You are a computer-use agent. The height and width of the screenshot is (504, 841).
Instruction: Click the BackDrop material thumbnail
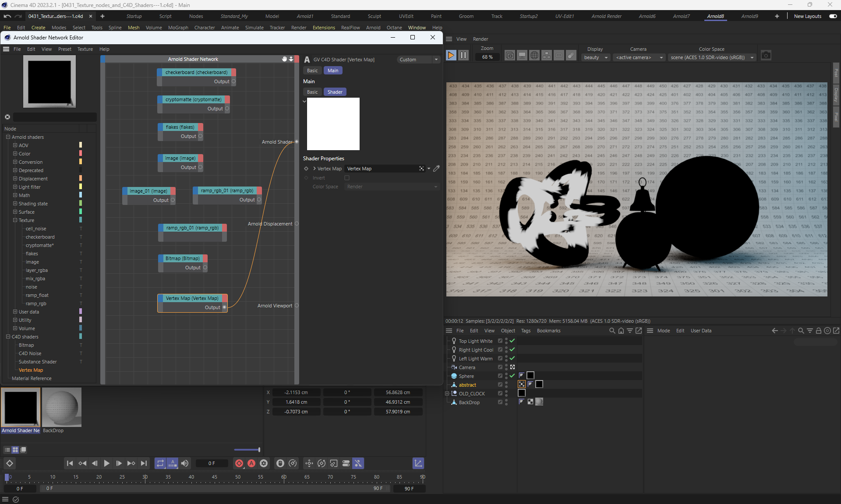[x=62, y=407]
